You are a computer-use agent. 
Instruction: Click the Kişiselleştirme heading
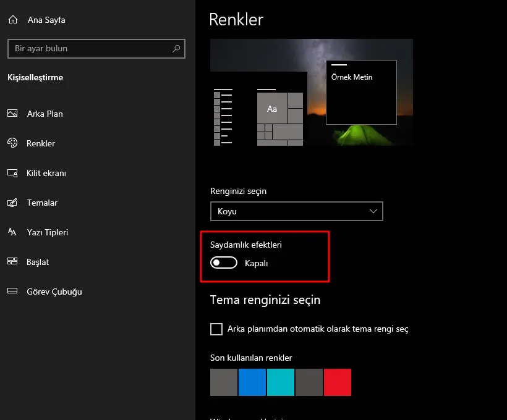pyautogui.click(x=35, y=78)
